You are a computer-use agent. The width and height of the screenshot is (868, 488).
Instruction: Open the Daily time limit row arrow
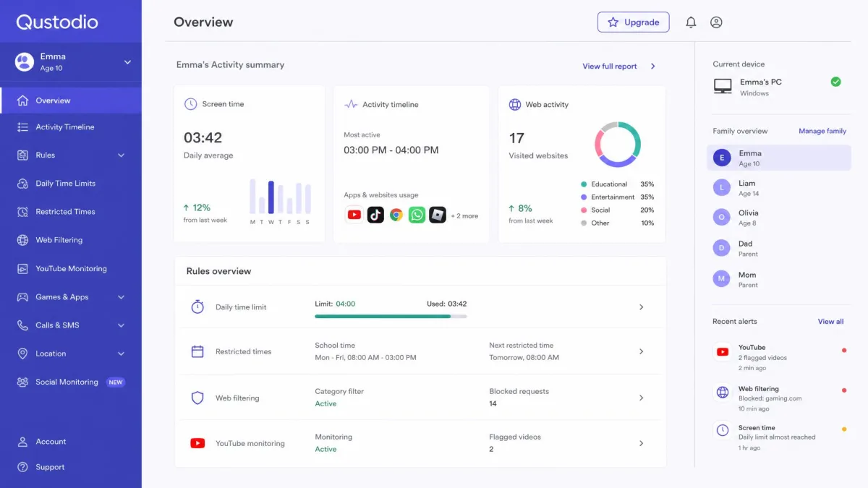point(641,307)
